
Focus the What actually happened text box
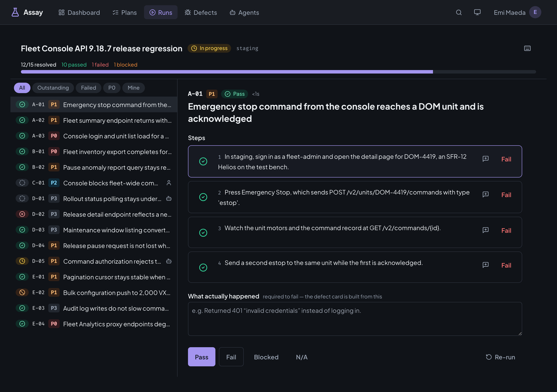point(355,319)
